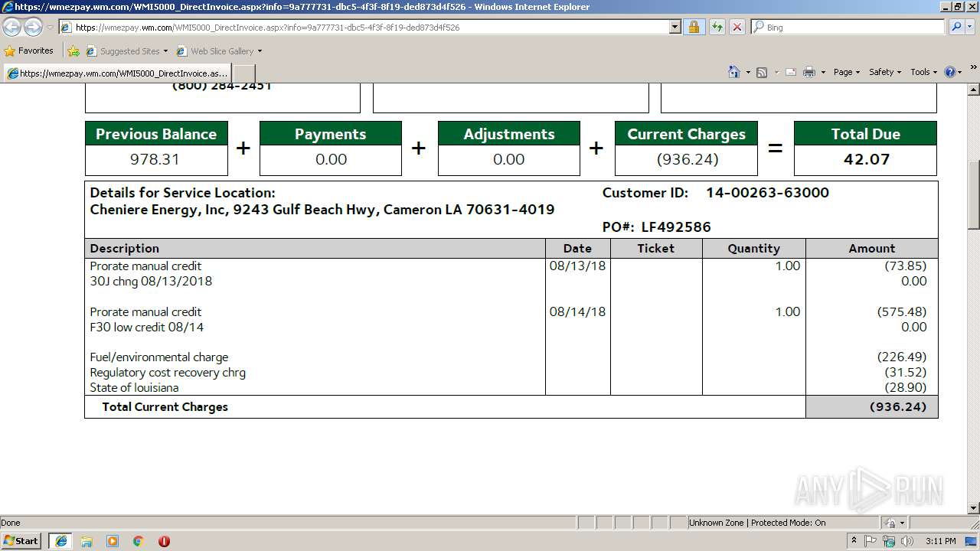980x551 pixels.
Task: Open the recent pages dropdown beside Forward
Action: coord(50,28)
